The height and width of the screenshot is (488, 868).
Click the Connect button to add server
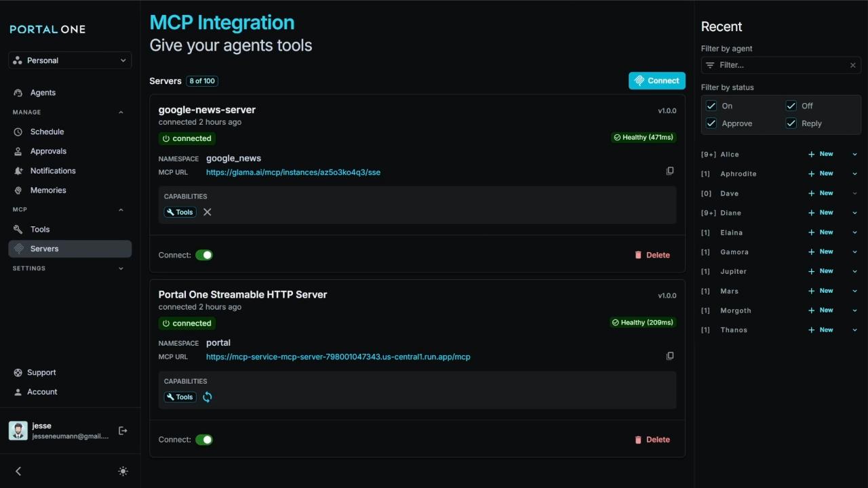[656, 81]
